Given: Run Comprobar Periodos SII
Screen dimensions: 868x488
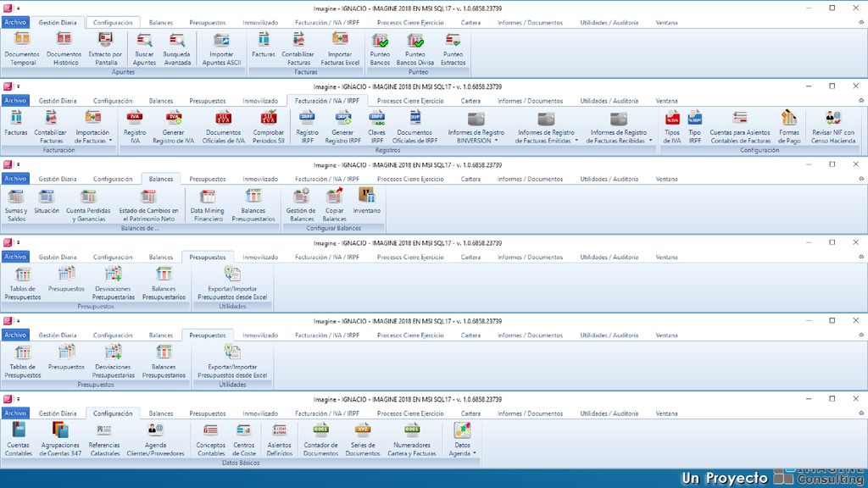Looking at the screenshot, I should coord(269,127).
